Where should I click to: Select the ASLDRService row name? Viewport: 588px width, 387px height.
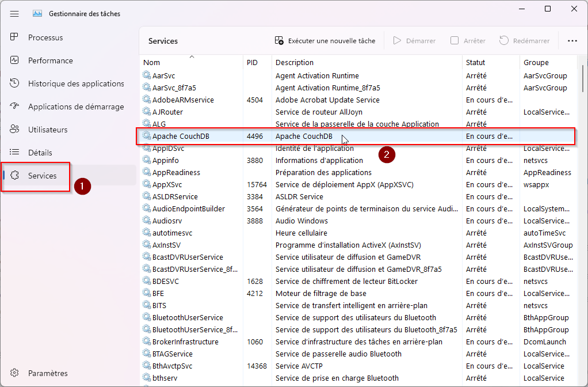tap(175, 196)
